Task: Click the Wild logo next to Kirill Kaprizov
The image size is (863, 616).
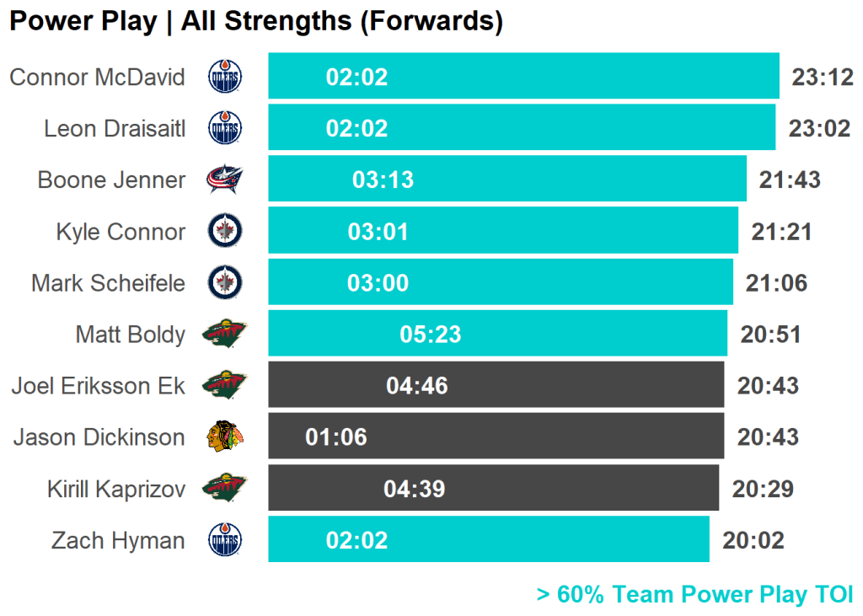Action: coord(224,488)
